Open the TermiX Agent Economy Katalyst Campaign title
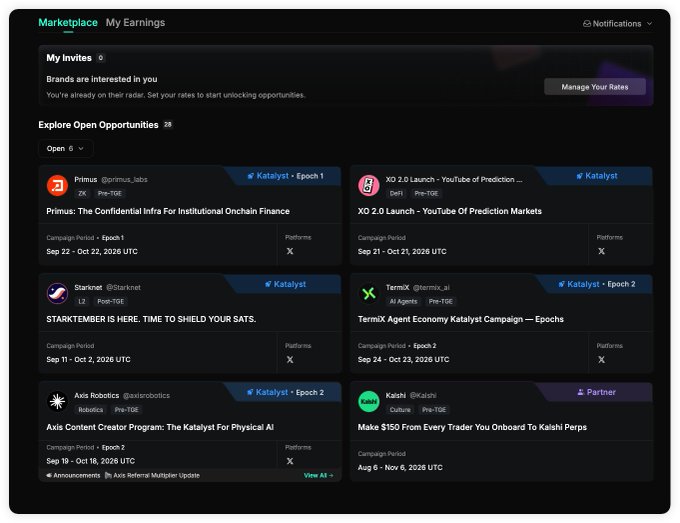680x523 pixels. click(x=461, y=319)
